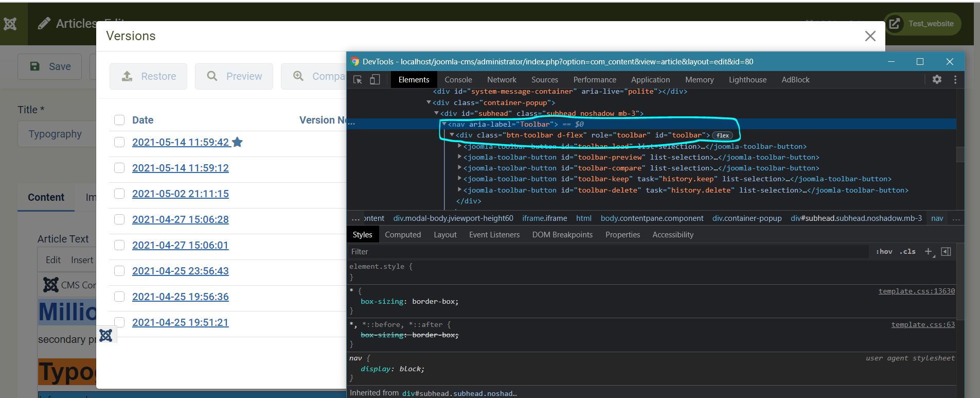Open the AdBlock tab in DevTools
The width and height of the screenshot is (980, 398).
(795, 80)
